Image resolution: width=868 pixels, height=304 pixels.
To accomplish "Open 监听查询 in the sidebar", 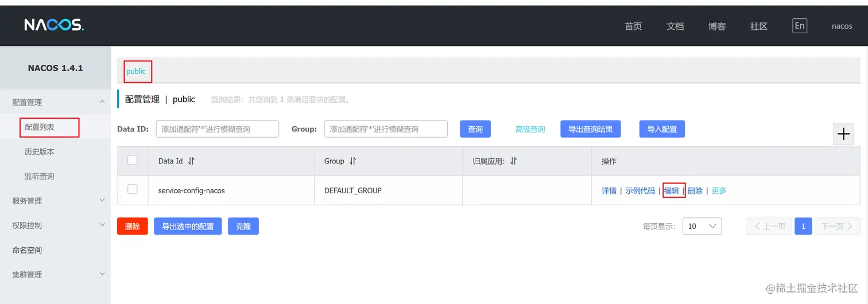I will (x=40, y=176).
